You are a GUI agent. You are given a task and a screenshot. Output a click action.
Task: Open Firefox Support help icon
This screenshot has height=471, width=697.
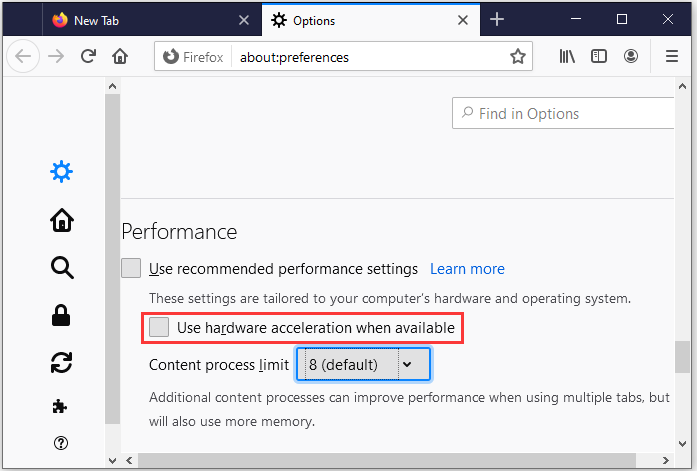61,443
